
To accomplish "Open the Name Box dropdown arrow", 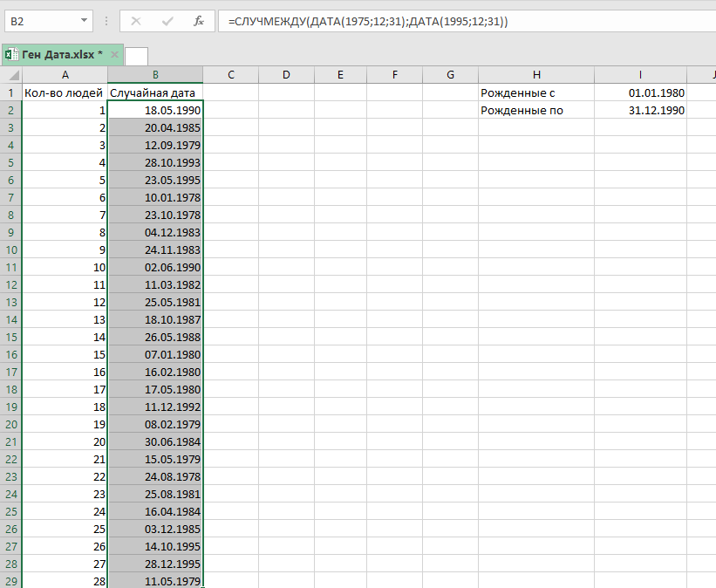I will (x=84, y=21).
